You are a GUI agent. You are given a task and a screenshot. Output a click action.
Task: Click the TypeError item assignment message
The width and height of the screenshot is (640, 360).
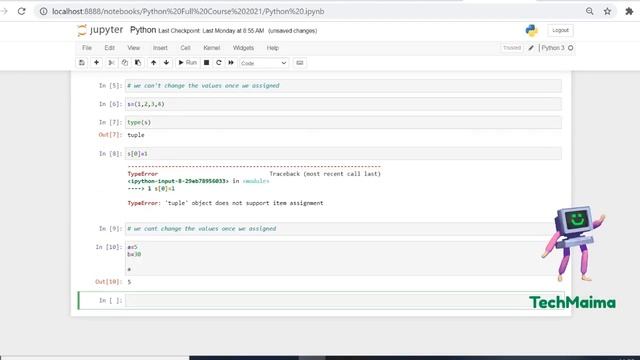[x=225, y=203]
